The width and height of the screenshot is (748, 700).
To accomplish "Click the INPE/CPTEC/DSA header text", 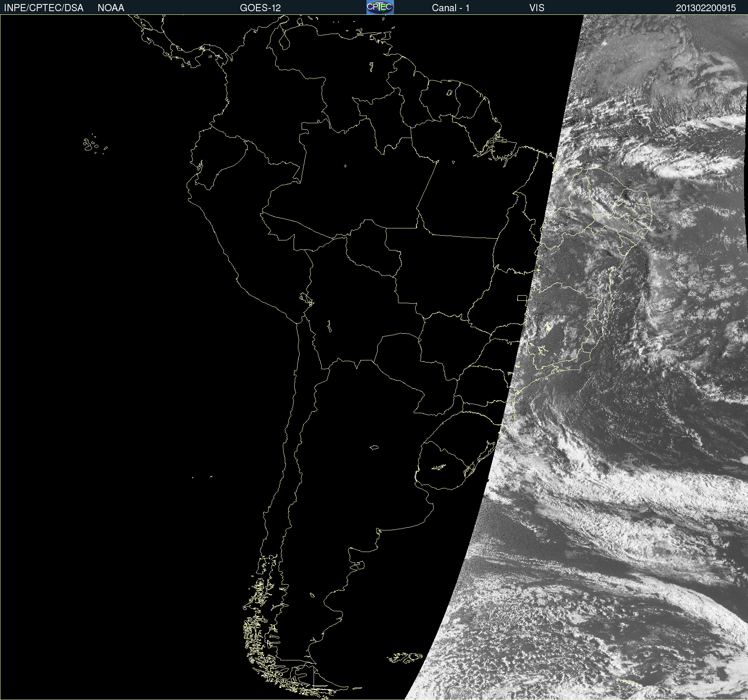I will tap(44, 8).
